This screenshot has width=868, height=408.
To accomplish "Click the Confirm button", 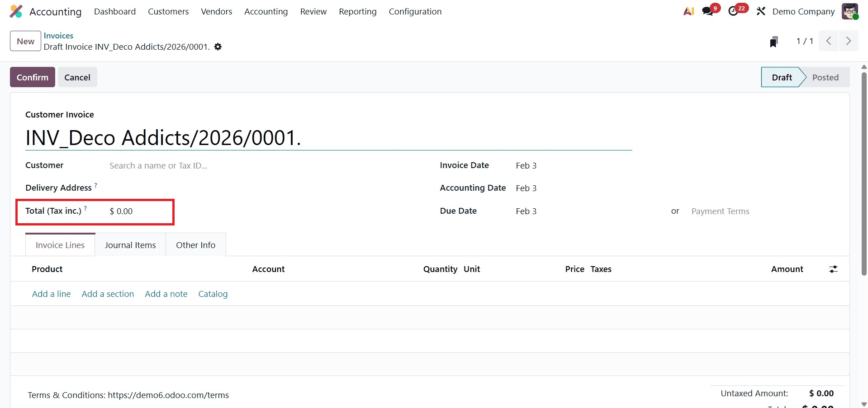I will click(32, 77).
